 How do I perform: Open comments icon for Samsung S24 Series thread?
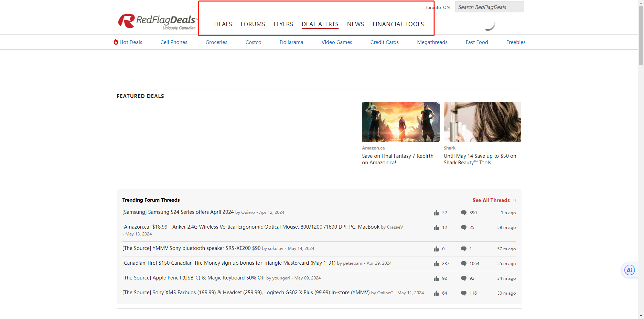(464, 213)
